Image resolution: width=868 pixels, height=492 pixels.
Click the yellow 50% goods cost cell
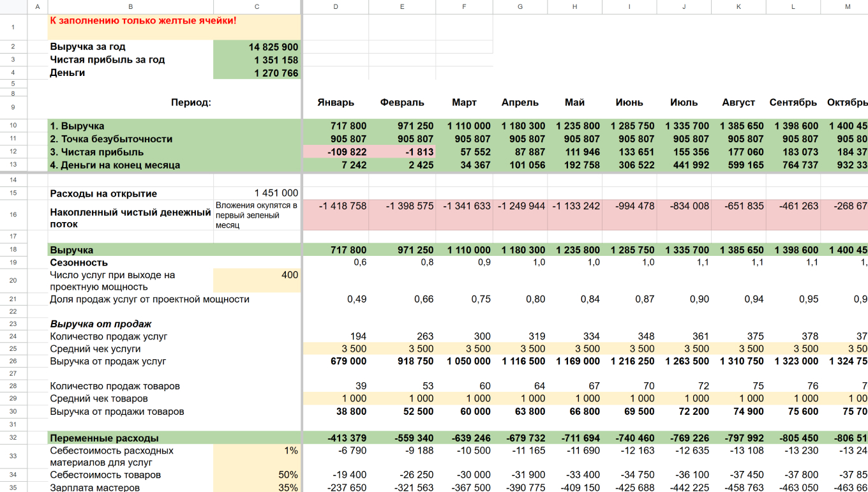pos(257,475)
